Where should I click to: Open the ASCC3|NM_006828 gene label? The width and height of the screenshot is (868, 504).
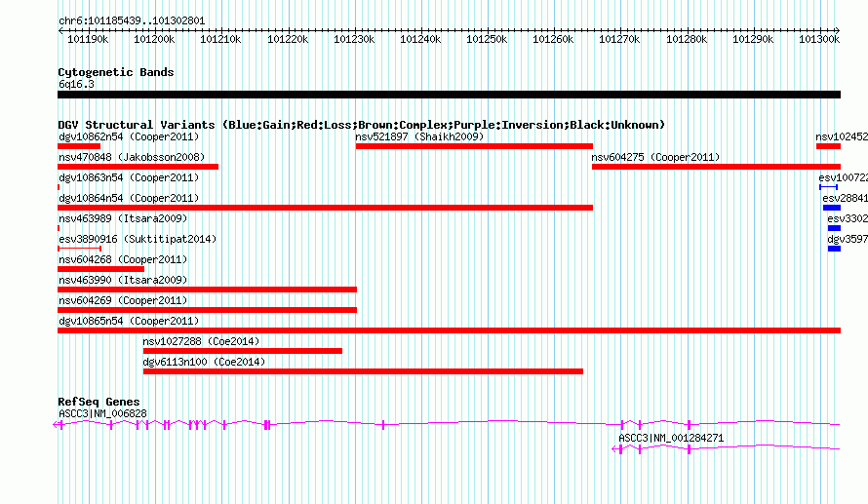(x=102, y=413)
